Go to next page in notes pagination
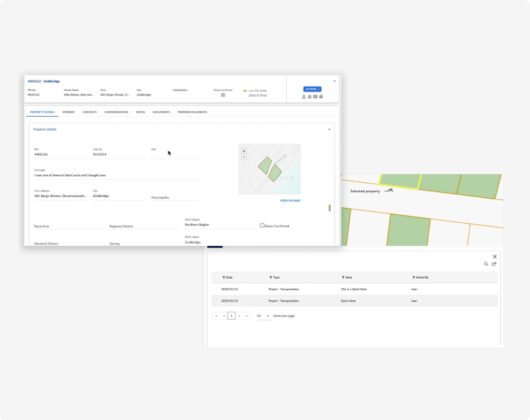530x420 pixels. [x=239, y=315]
